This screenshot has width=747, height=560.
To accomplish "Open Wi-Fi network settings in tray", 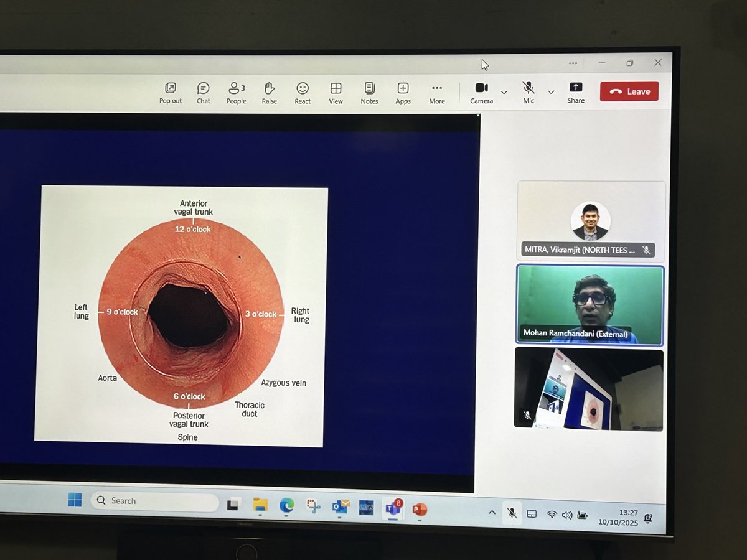I will click(552, 515).
